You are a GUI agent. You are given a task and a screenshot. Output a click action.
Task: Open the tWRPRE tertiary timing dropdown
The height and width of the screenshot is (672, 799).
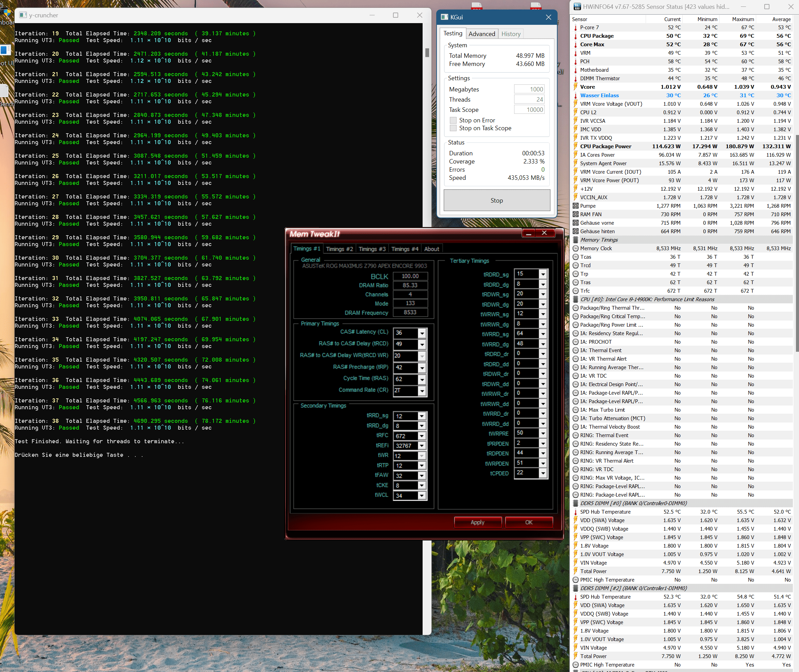543,433
